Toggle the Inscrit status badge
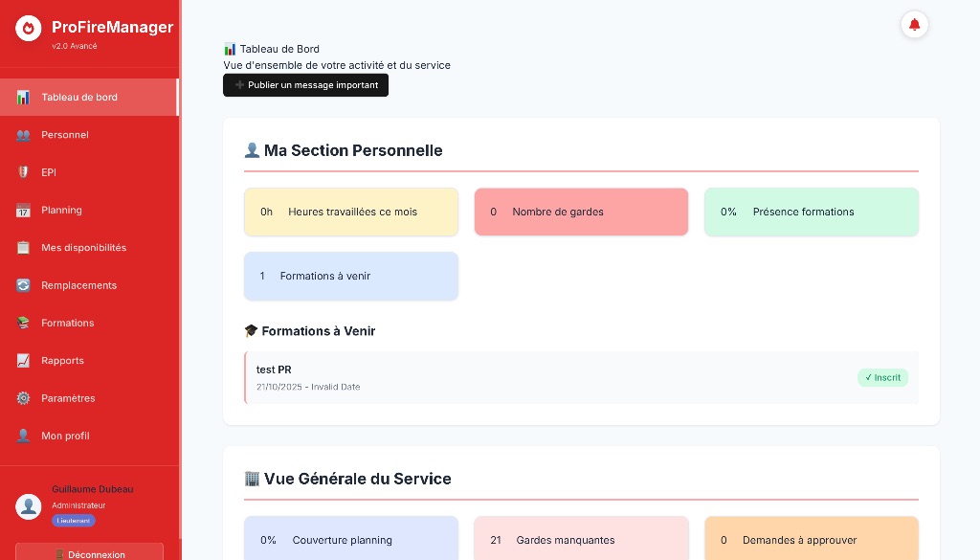Image resolution: width=980 pixels, height=560 pixels. click(881, 377)
